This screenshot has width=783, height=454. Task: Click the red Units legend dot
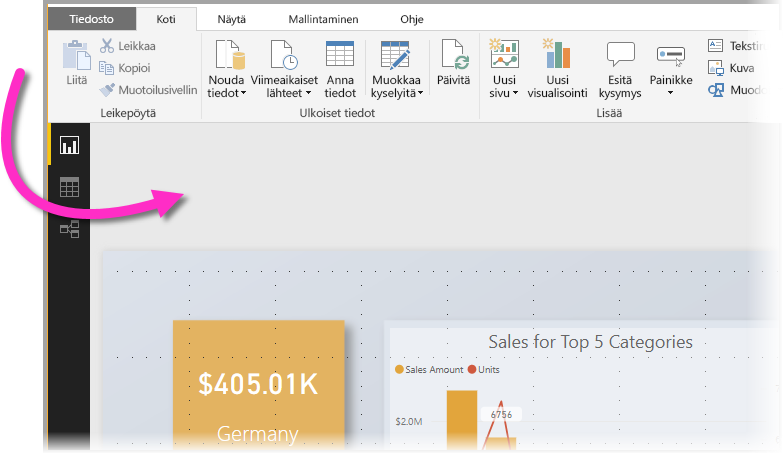(472, 370)
